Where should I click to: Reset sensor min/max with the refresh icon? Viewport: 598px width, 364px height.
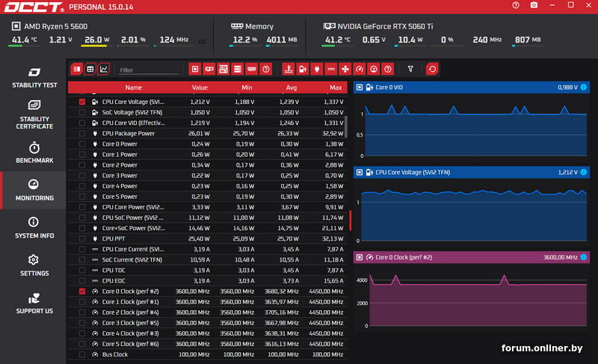pyautogui.click(x=432, y=70)
